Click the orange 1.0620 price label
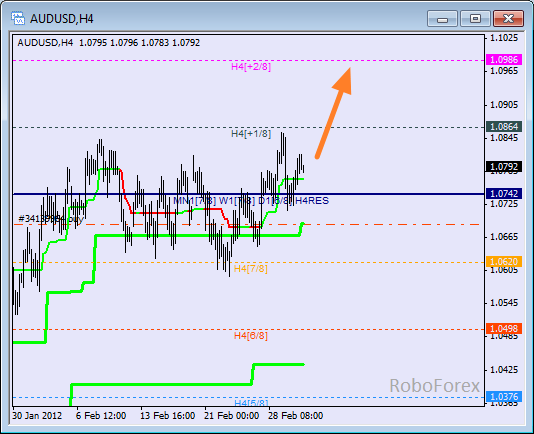This screenshot has width=534, height=434. (504, 262)
